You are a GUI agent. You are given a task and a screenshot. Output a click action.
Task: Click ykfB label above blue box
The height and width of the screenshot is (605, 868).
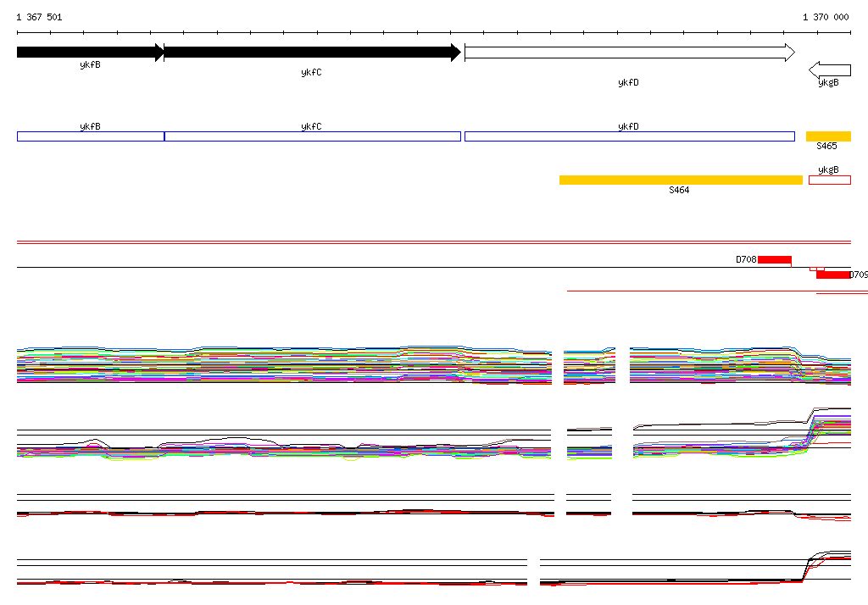click(x=90, y=127)
